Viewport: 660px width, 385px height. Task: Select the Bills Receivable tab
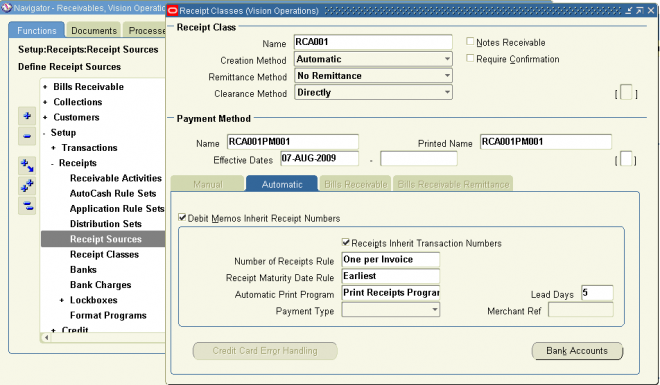pos(356,184)
